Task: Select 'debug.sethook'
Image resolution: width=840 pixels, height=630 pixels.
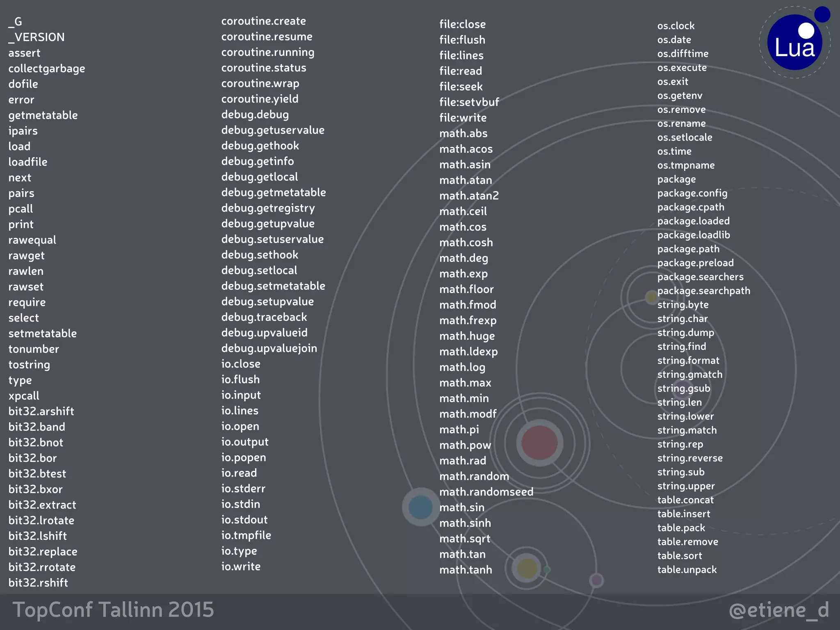Action: [260, 255]
